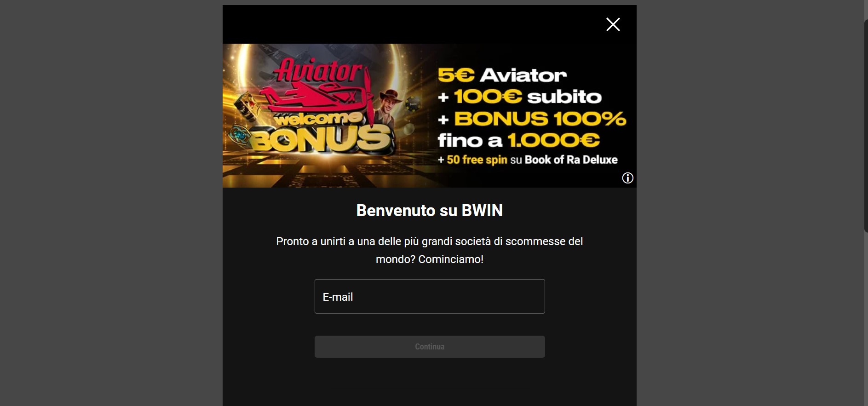
Task: Click the "+ 100€ subito" promo line
Action: (520, 97)
